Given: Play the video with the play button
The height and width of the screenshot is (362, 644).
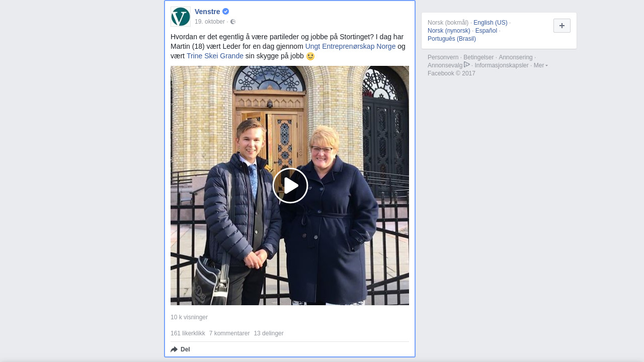Looking at the screenshot, I should click(290, 186).
